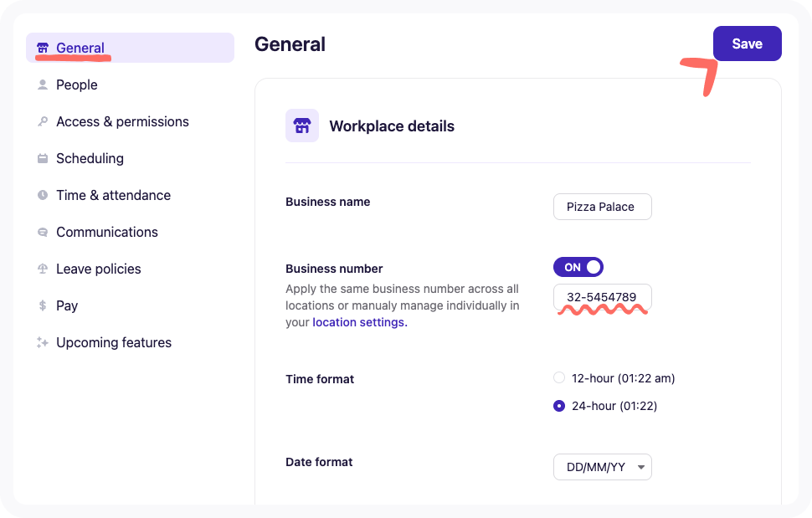Image resolution: width=812 pixels, height=518 pixels.
Task: Click the storefront icon beside General
Action: pyautogui.click(x=41, y=48)
